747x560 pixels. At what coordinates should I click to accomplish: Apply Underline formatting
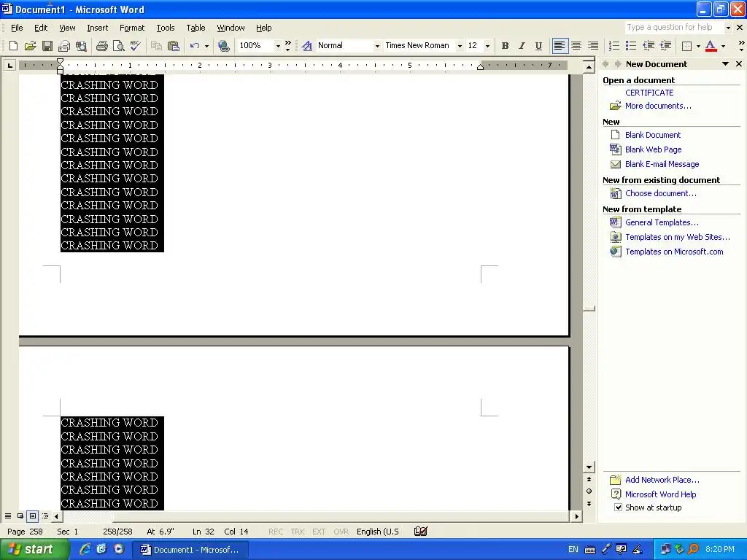pyautogui.click(x=538, y=46)
